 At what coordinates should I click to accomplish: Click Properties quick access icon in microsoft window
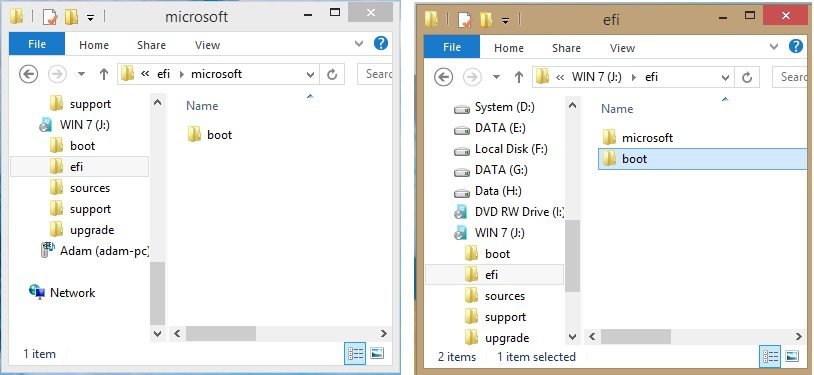pos(50,17)
